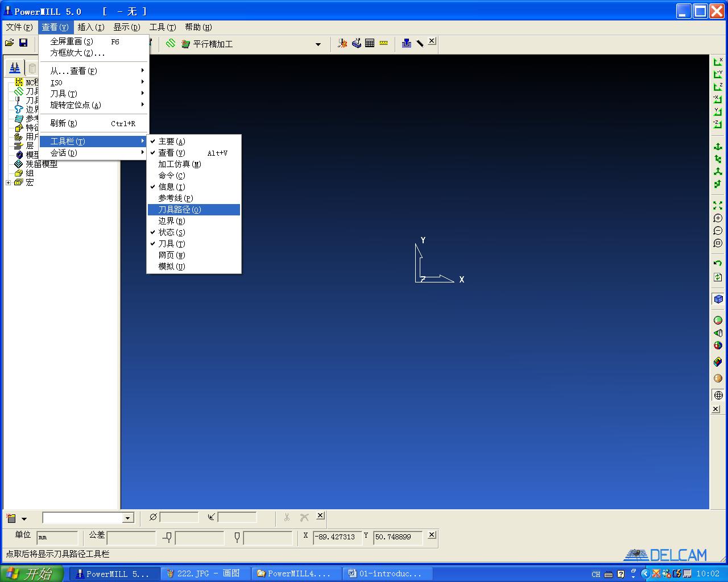Click the blue block definition icon
The image size is (728, 582).
406,43
